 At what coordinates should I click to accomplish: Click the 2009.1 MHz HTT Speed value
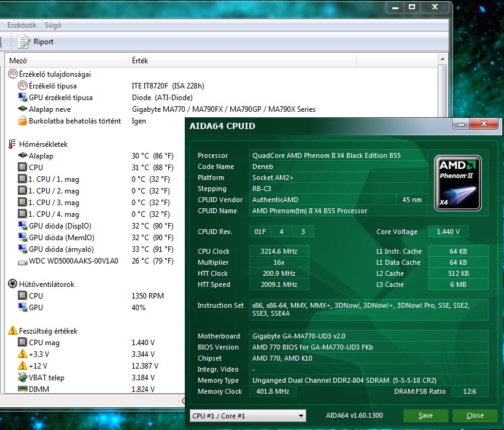279,284
